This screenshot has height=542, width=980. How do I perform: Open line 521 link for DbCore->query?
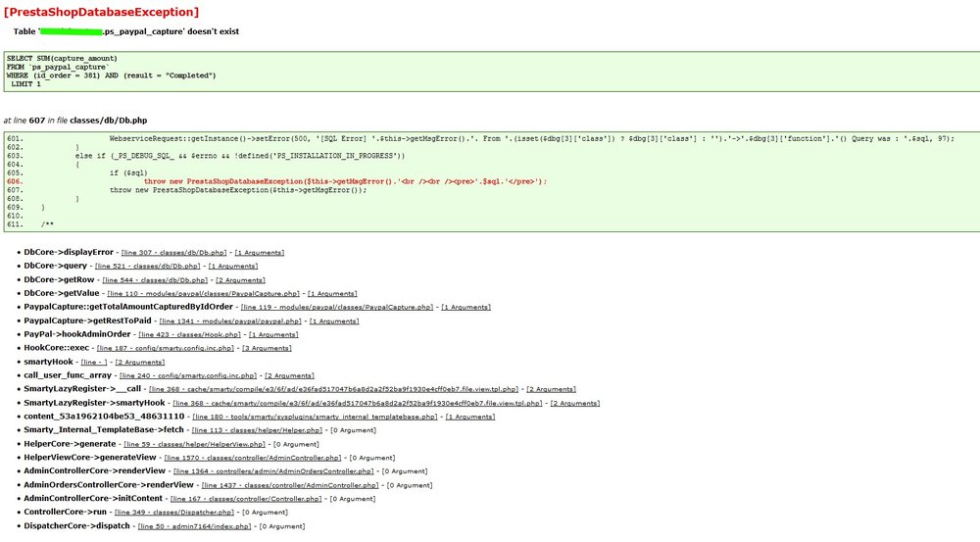[x=148, y=267]
